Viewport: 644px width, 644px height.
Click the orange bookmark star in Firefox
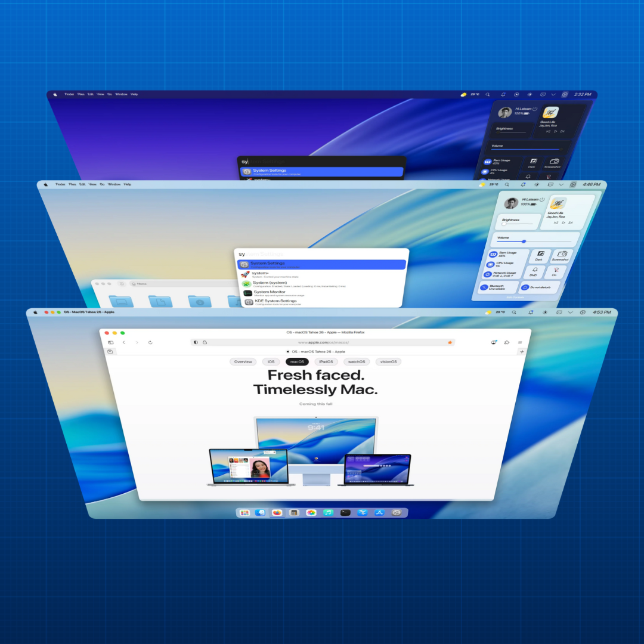coord(450,342)
